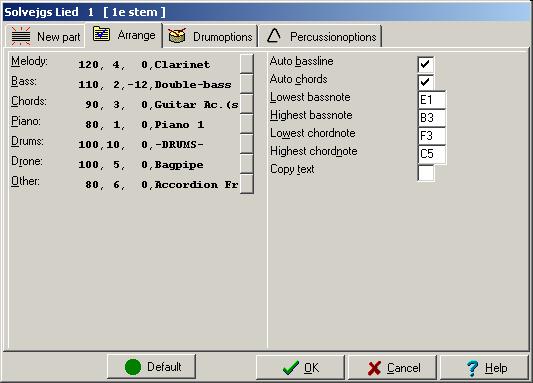The image size is (533, 383).
Task: Click the 'Solvejgs Lied 1 [ 1e stem ]' title bar
Action: coord(266,12)
